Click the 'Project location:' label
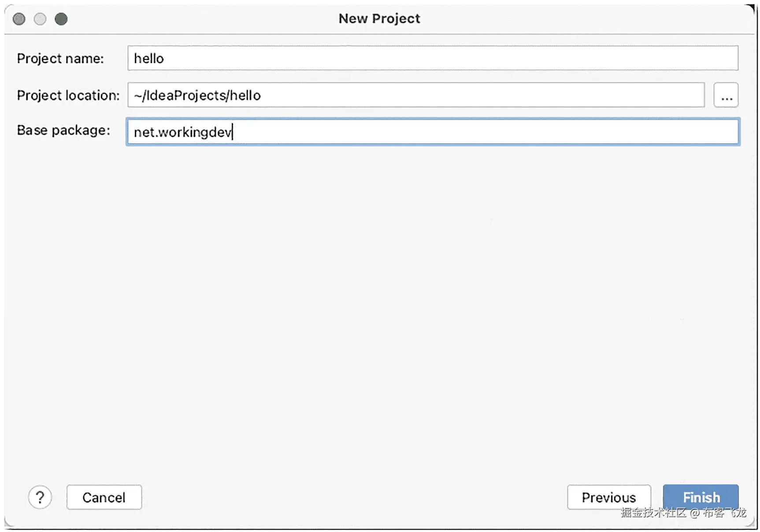 [68, 95]
